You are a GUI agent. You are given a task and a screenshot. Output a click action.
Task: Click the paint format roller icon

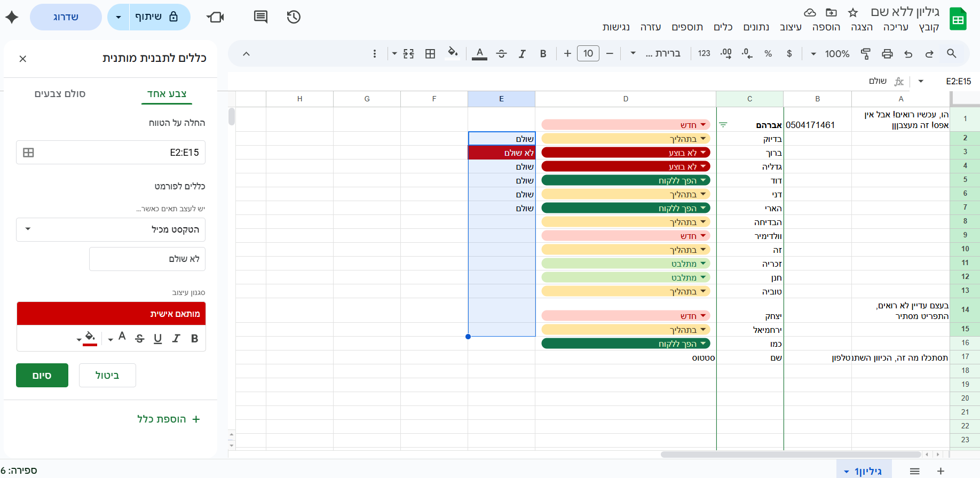[866, 53]
